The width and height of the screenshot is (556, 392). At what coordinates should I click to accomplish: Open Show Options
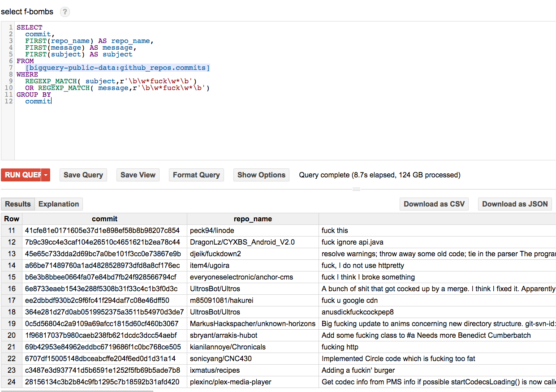click(261, 175)
